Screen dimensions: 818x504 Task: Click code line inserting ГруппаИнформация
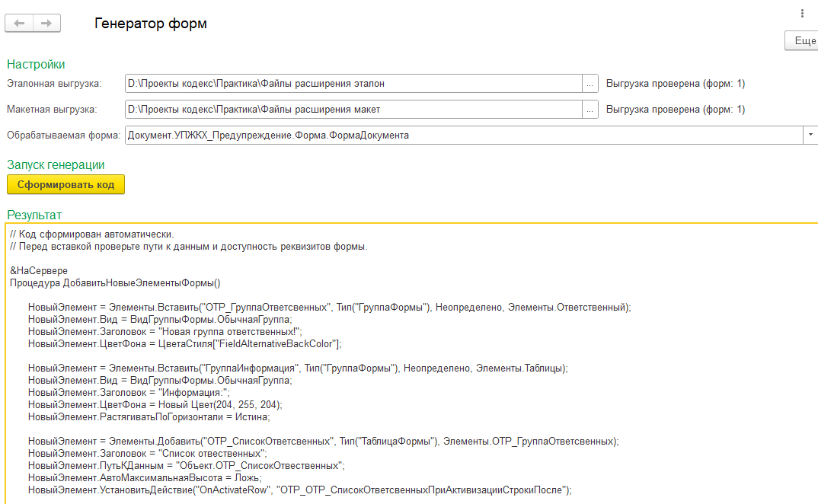(298, 368)
